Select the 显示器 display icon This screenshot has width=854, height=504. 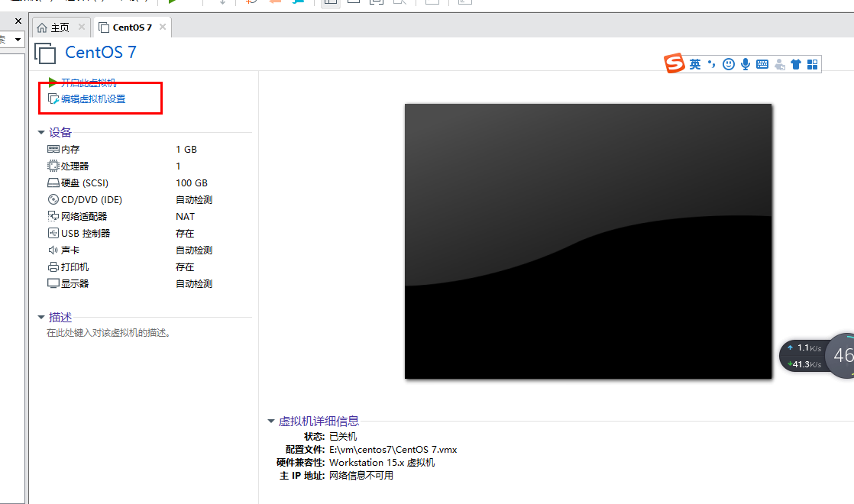[x=53, y=283]
